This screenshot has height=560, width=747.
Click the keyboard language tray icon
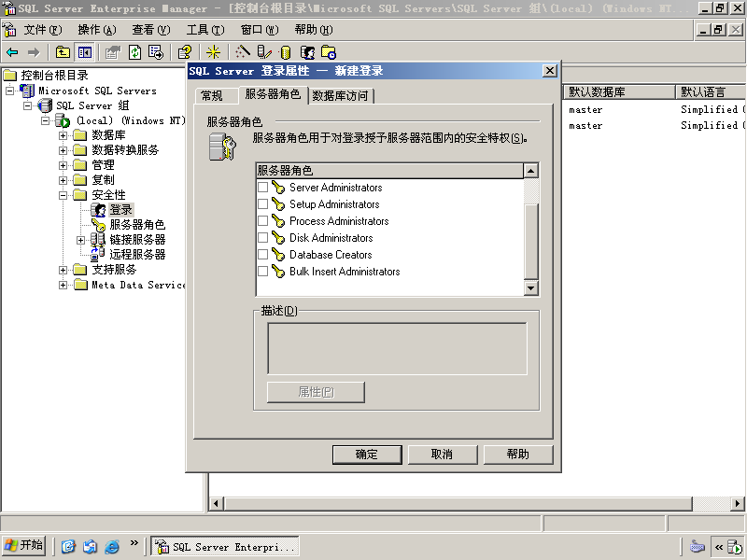(697, 546)
